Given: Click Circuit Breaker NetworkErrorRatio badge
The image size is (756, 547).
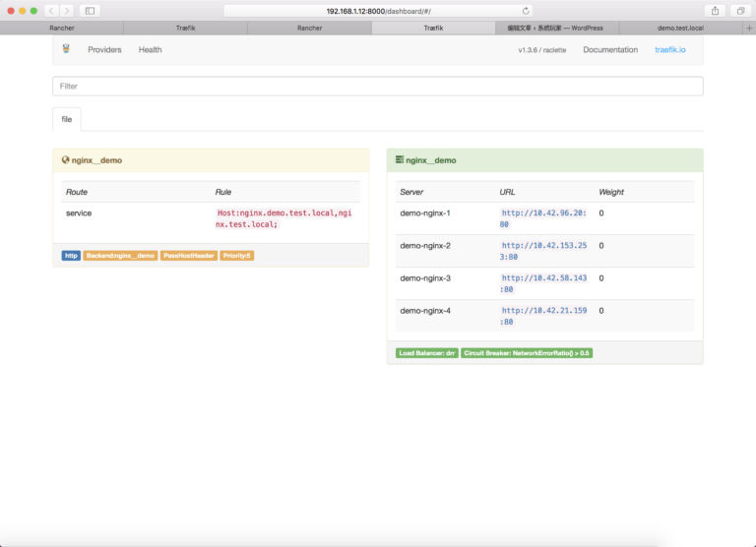Looking at the screenshot, I should pyautogui.click(x=527, y=353).
